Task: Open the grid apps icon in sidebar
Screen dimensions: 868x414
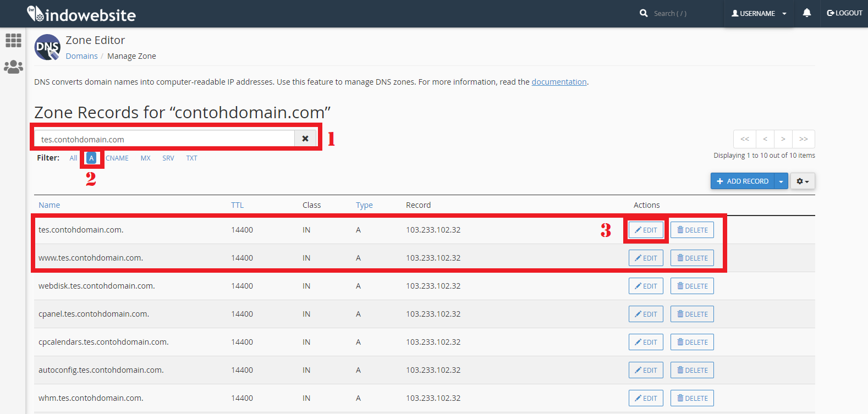Action: coord(13,40)
